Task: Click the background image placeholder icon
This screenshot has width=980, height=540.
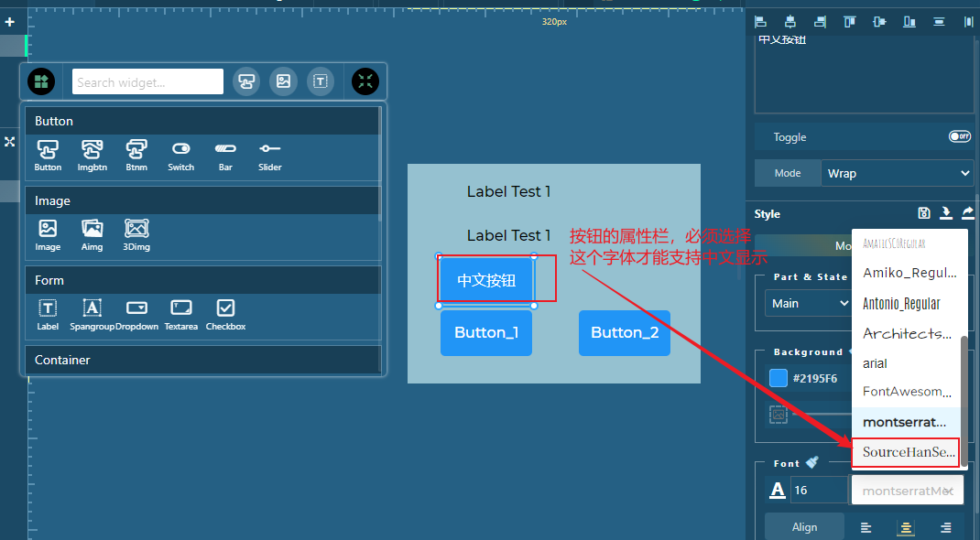Action: click(x=779, y=414)
